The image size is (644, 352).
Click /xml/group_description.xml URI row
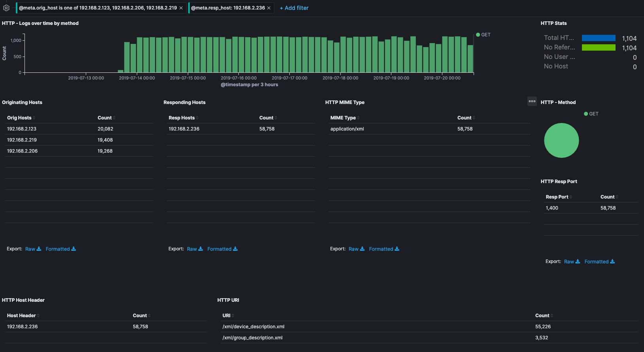point(429,338)
